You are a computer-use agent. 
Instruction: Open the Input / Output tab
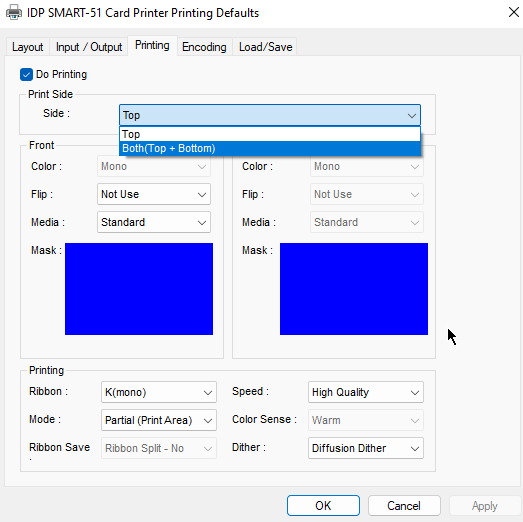click(x=89, y=47)
